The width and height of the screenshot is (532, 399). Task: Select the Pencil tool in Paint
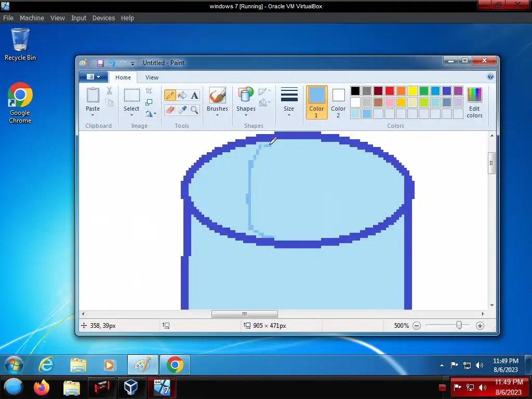pyautogui.click(x=170, y=96)
